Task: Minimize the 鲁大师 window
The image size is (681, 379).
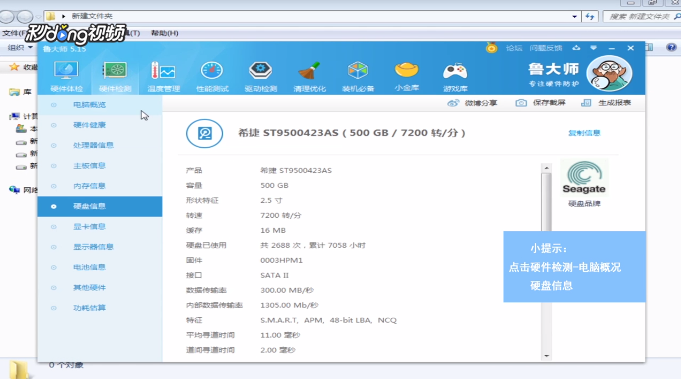Action: [x=612, y=48]
